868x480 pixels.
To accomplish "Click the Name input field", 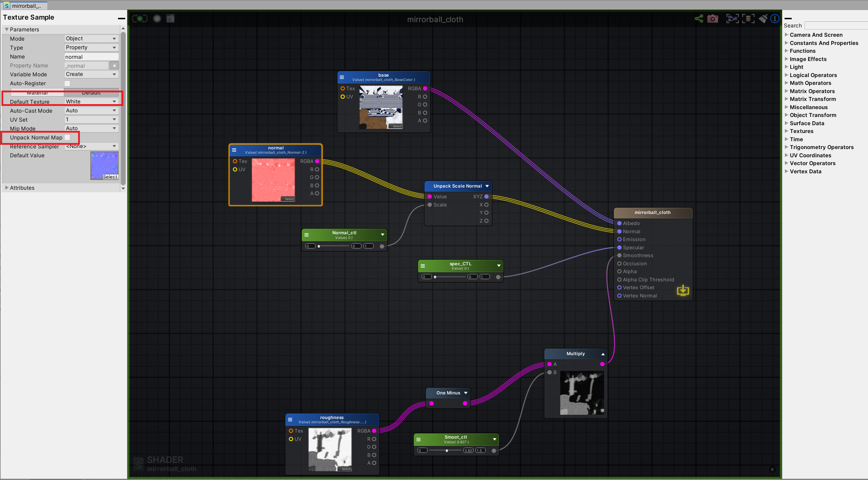I will pyautogui.click(x=91, y=57).
